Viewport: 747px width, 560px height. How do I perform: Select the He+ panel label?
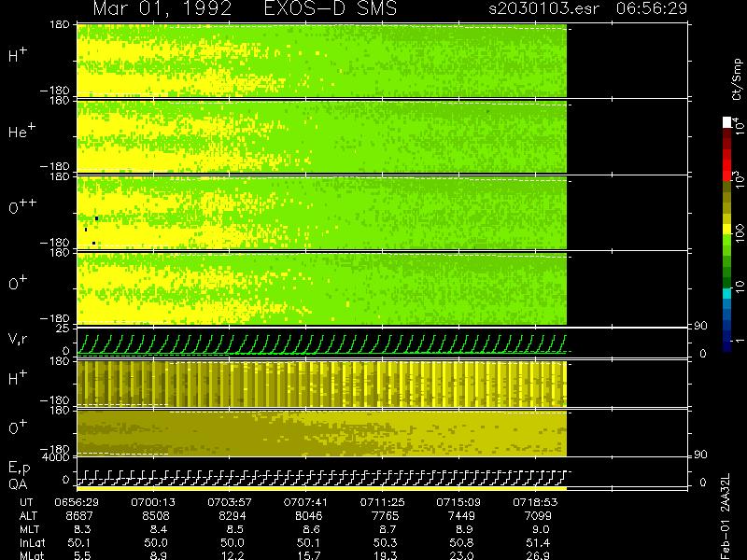[21, 131]
